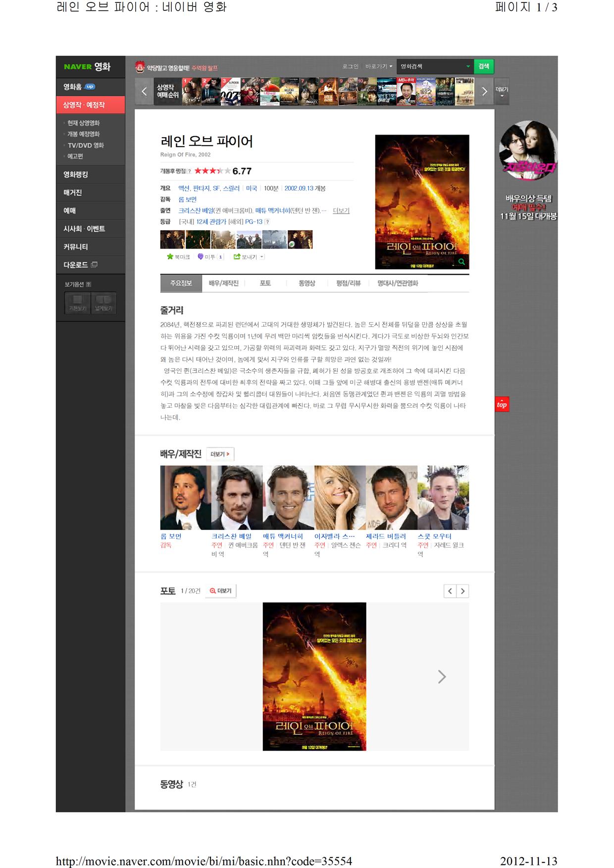
Task: Click large chevron on photo viewer
Action: coord(442,677)
